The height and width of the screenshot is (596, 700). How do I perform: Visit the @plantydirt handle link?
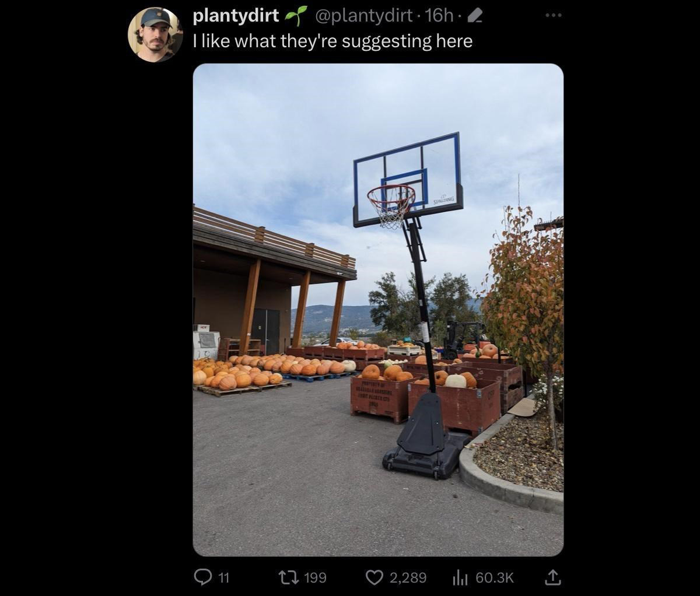click(363, 16)
